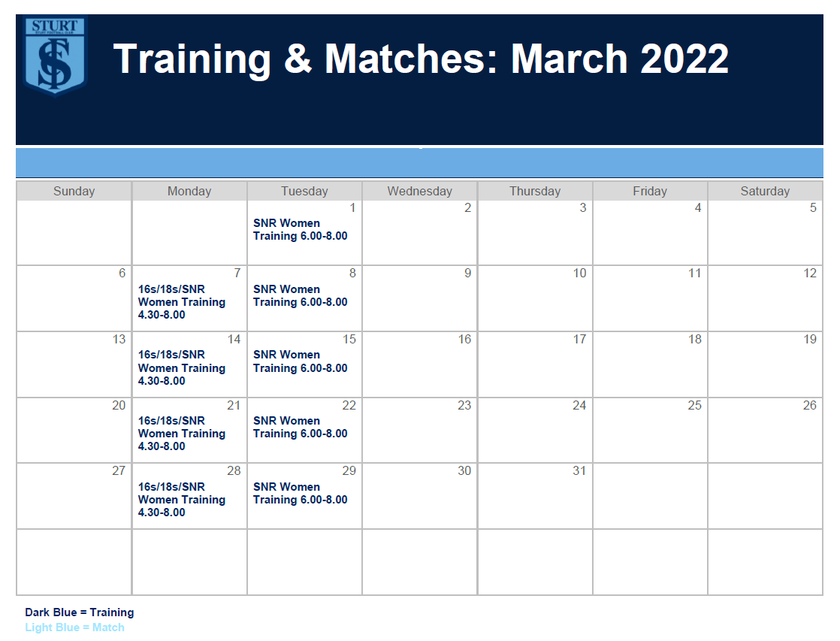Select the Saturday column header
Image resolution: width=840 pixels, height=641 pixels.
[x=765, y=191]
